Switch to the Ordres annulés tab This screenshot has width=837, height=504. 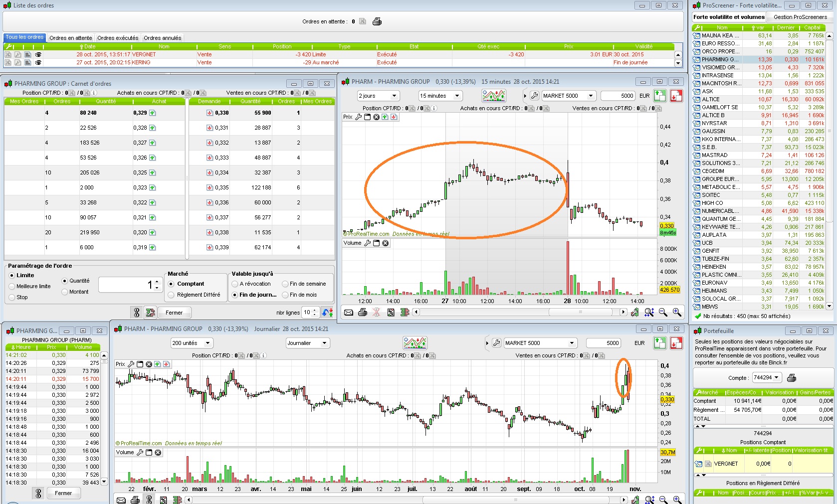[x=163, y=38]
